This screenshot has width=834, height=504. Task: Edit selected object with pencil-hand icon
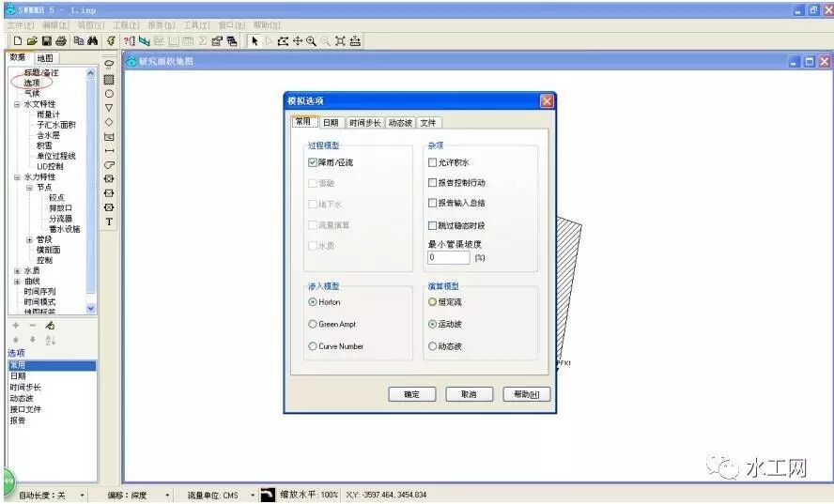(50, 326)
